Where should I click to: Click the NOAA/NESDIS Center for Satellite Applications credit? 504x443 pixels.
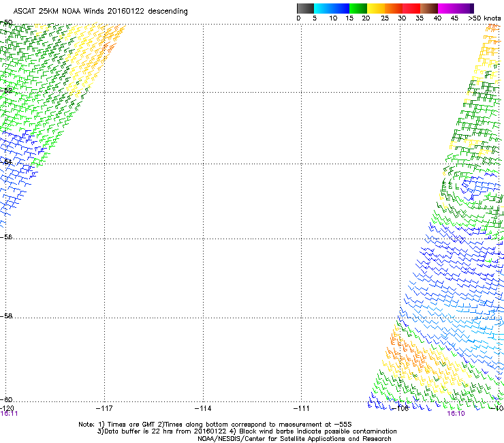click(x=294, y=439)
